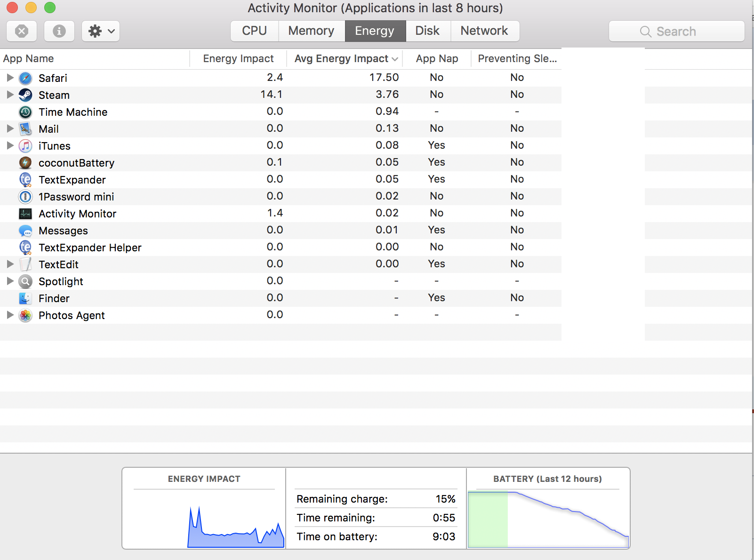The height and width of the screenshot is (560, 754).
Task: Click the TextEdit document icon
Action: (25, 264)
